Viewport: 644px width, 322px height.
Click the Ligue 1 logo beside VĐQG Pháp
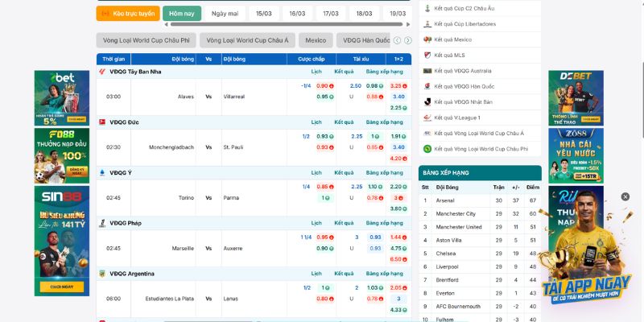[x=102, y=223]
